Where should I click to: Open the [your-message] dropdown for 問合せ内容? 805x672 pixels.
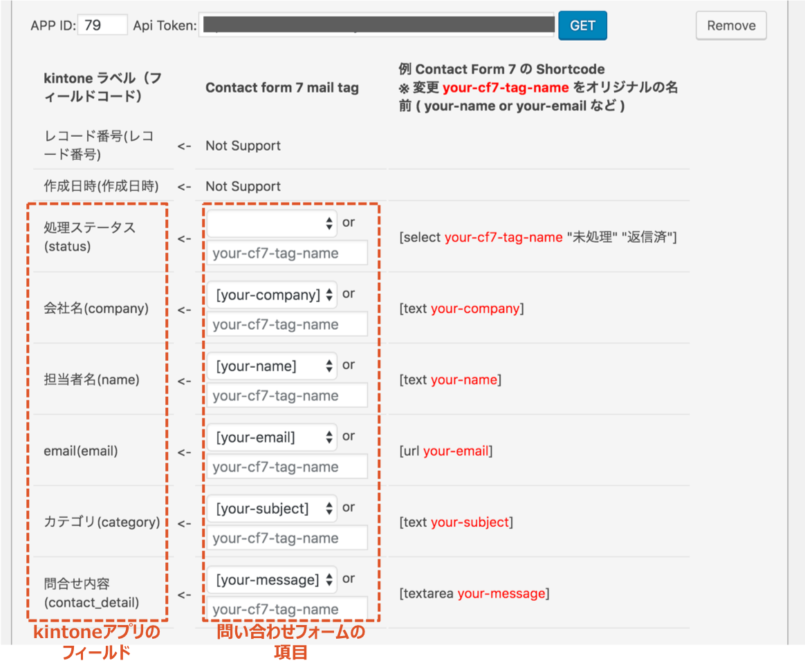[x=271, y=579]
